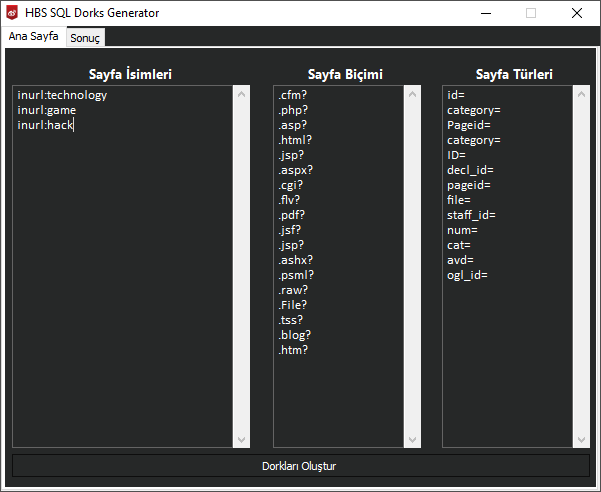Click the .psml? entry
The width and height of the screenshot is (601, 492).
[296, 275]
